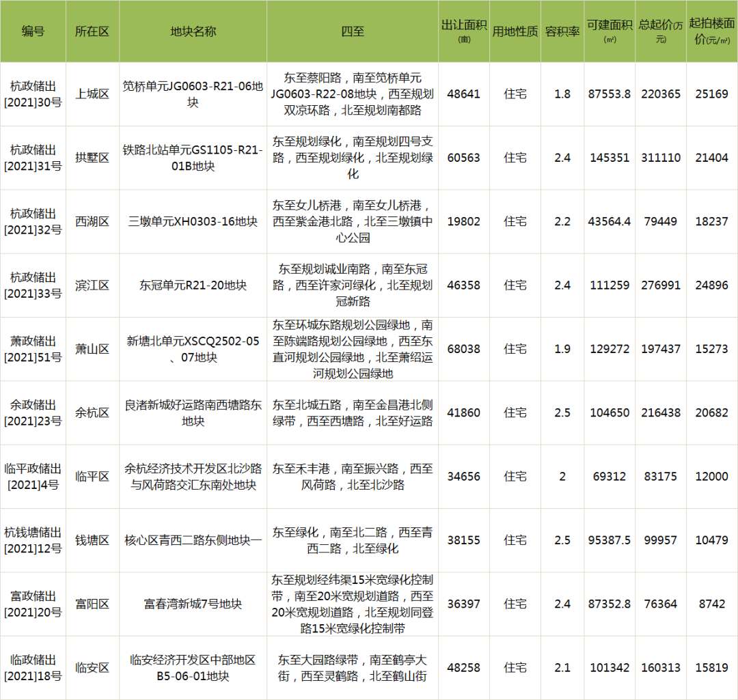Click the 起拍楼面价 column header

pos(712,31)
